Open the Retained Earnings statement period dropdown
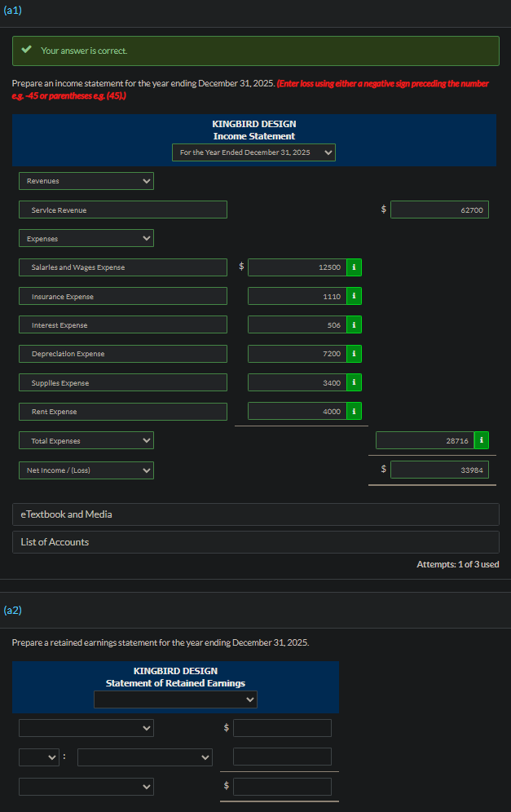Screen dimensions: 511x812 [x=175, y=699]
